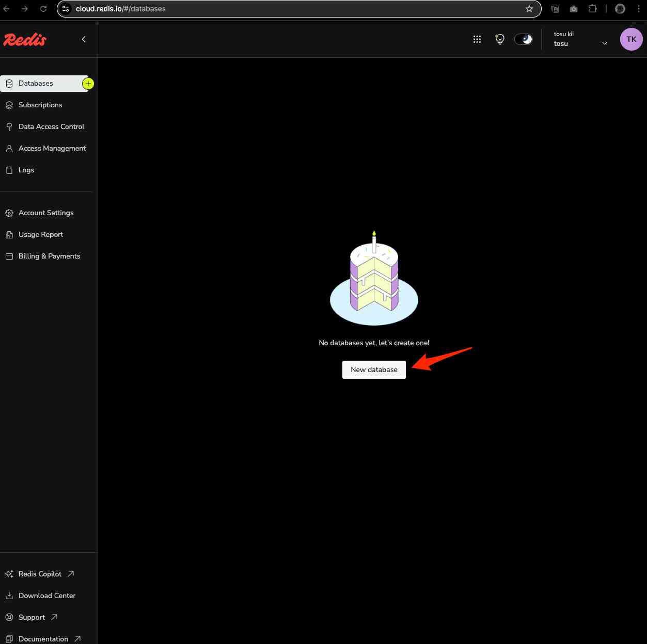Click the green plus icon beside Databases
The width and height of the screenshot is (647, 644).
(88, 84)
